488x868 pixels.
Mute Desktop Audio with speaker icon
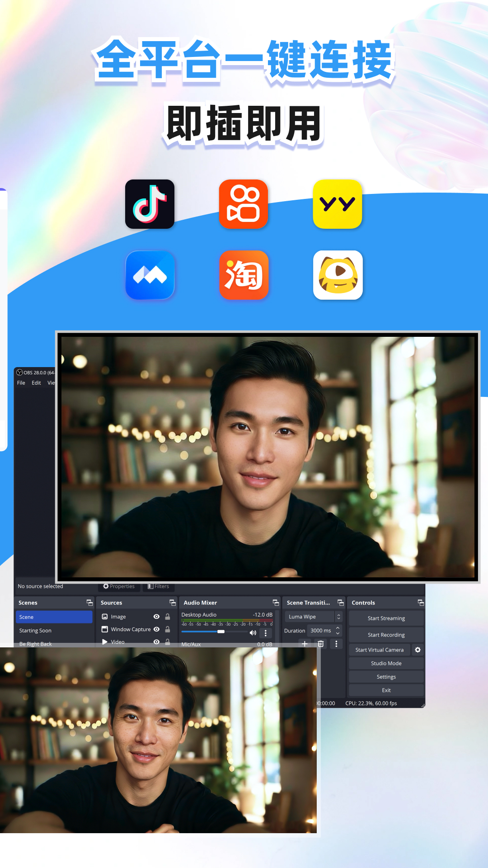(253, 633)
